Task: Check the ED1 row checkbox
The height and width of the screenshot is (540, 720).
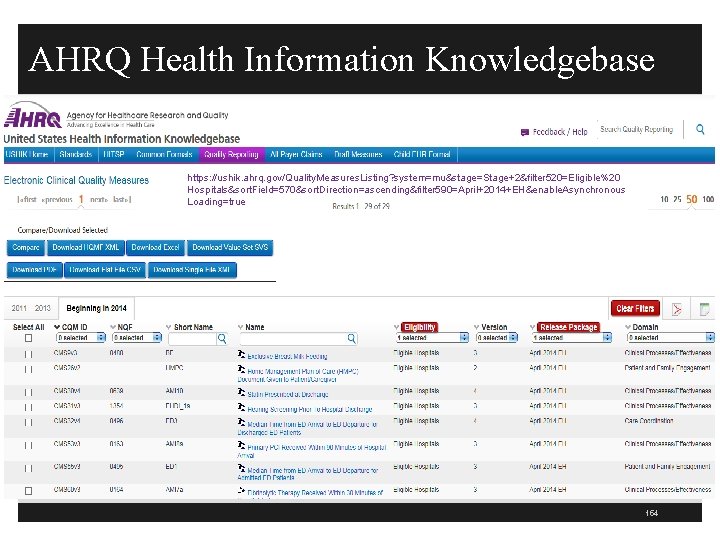Action: (28, 468)
